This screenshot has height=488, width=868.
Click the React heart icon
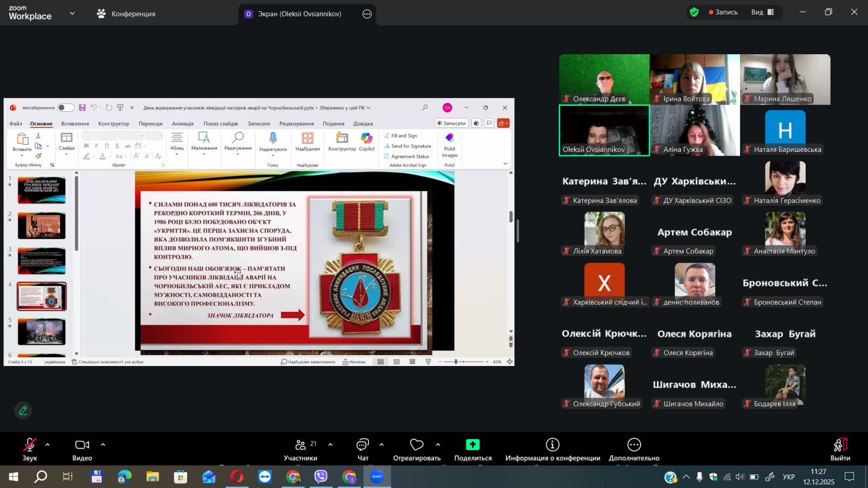pos(416,445)
